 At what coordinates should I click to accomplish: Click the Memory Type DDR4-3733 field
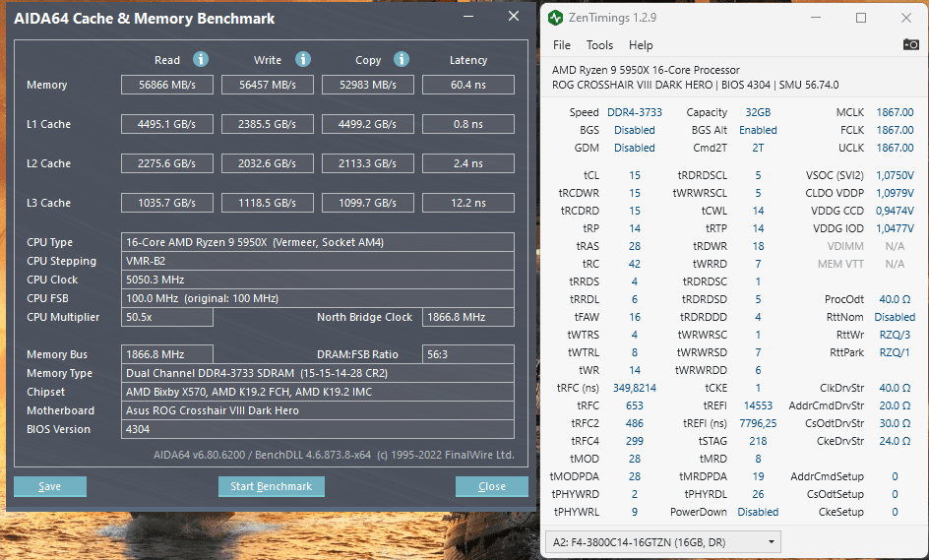tap(318, 373)
